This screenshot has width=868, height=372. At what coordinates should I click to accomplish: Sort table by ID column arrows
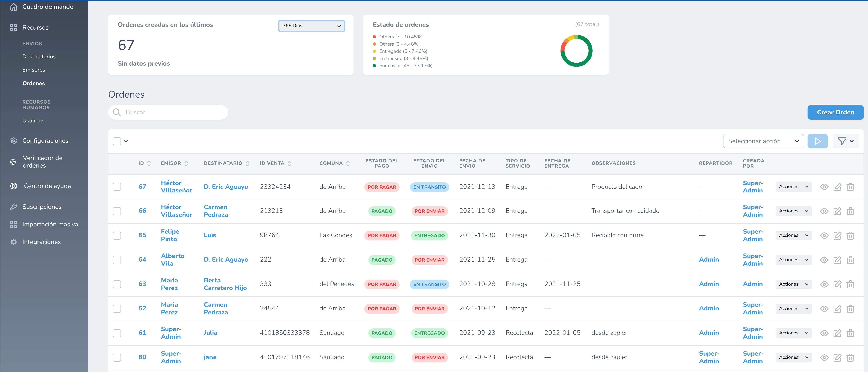tap(149, 163)
